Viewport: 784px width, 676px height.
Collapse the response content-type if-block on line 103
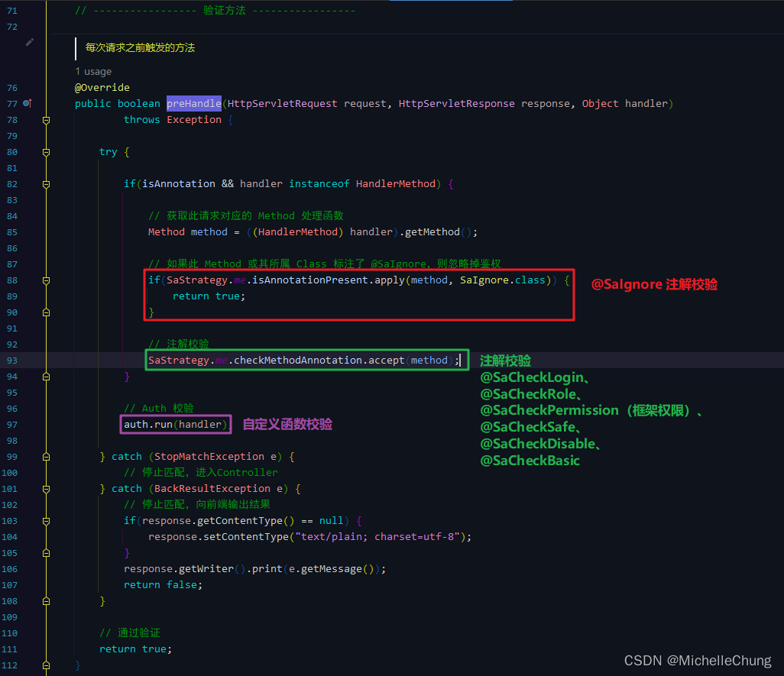point(46,520)
